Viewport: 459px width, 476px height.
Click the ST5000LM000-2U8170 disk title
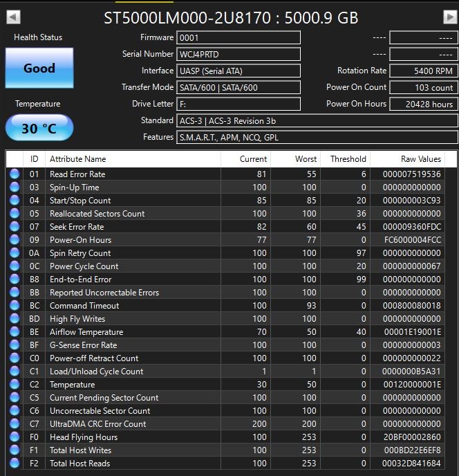tap(231, 18)
